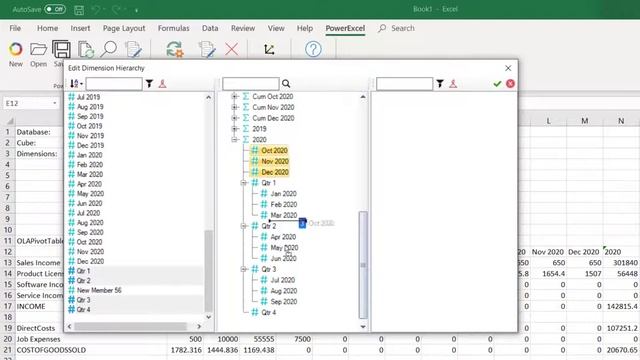Click the clear filter icon in left pane
Image resolution: width=640 pixels, height=360 pixels.
[x=162, y=84]
